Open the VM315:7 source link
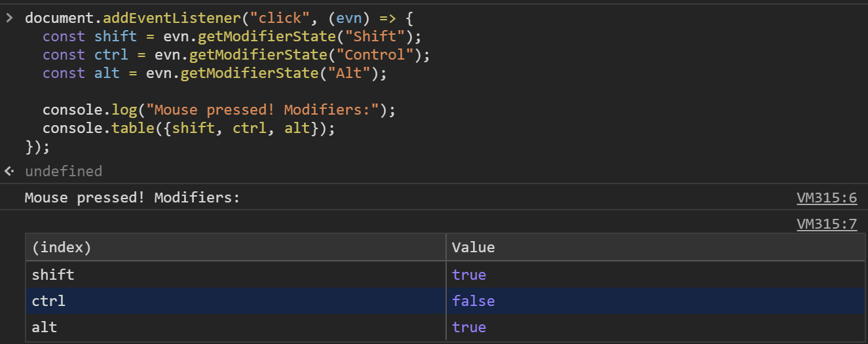Viewport: 868px width, 344px height. [826, 224]
